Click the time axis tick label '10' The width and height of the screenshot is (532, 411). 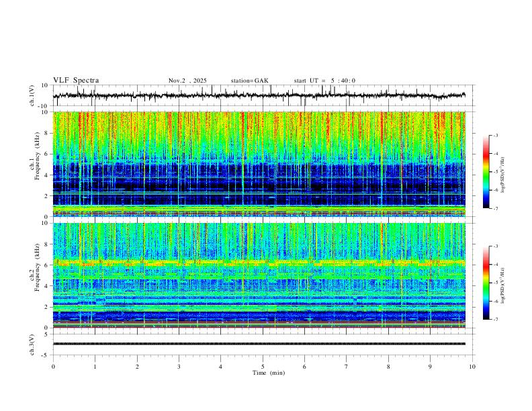click(x=472, y=367)
